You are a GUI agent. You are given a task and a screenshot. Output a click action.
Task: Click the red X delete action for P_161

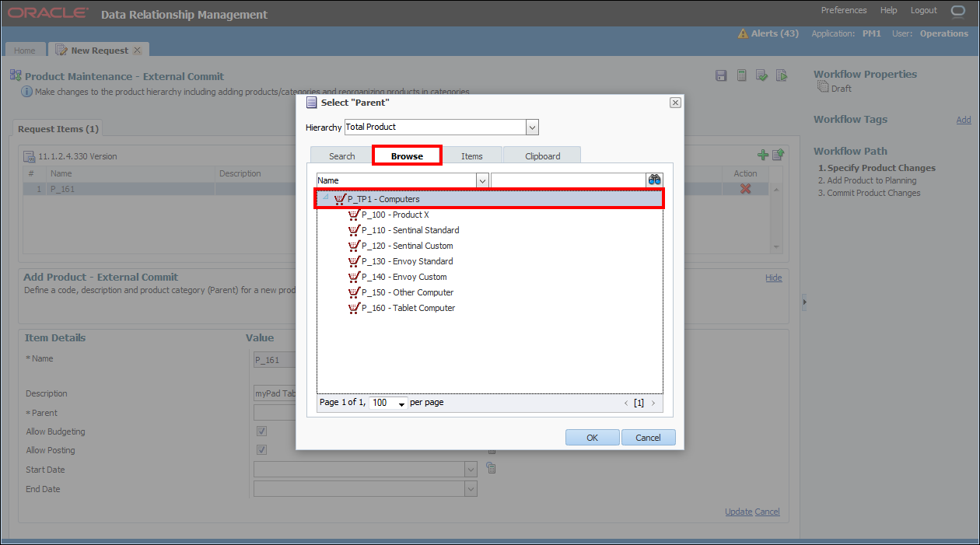pos(745,189)
